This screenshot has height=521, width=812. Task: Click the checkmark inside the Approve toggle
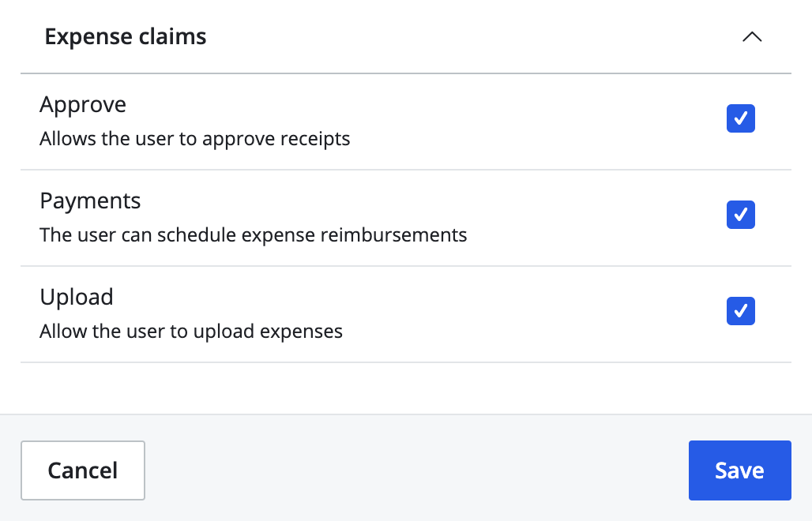coord(740,118)
